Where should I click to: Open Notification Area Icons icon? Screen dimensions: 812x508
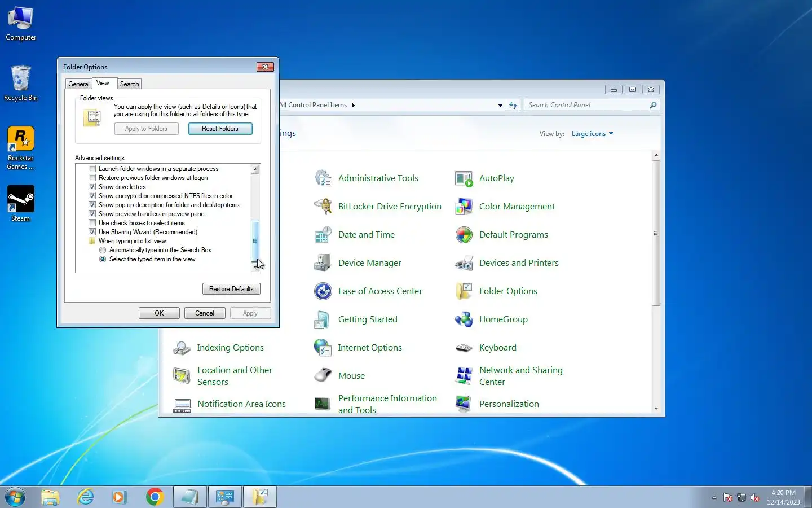tap(182, 404)
